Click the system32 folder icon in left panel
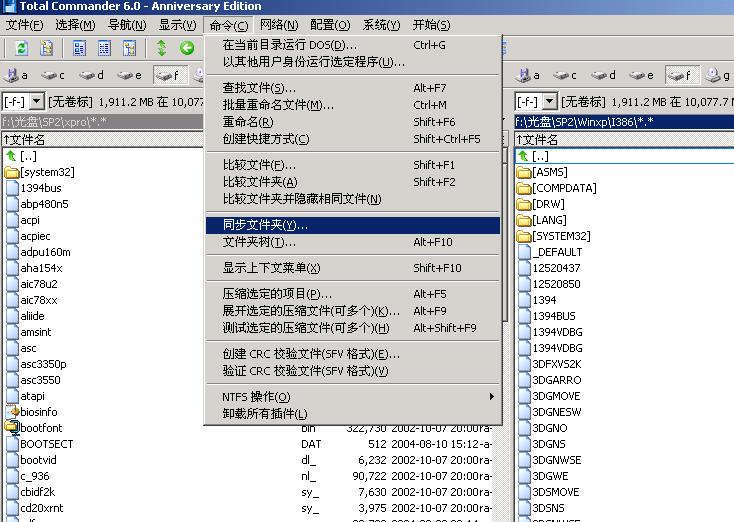This screenshot has width=734, height=522. point(12,172)
